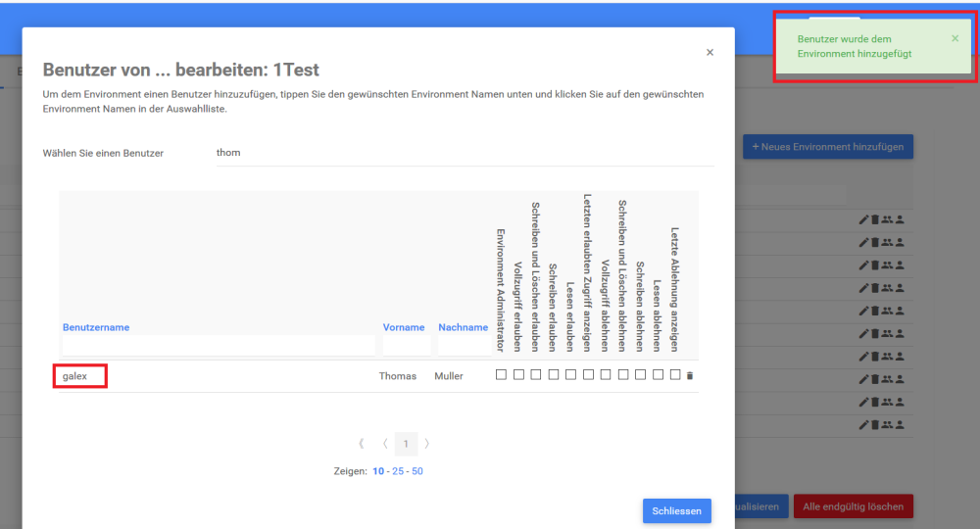Screen dimensions: 980x529
Task: Click Alle endgültig löschen in background
Action: 854,506
